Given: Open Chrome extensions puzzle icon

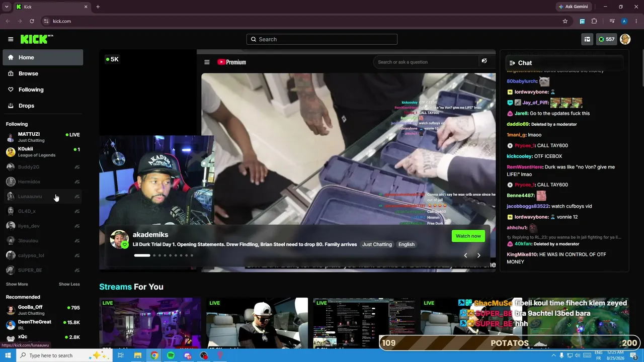Looking at the screenshot, I should pyautogui.click(x=594, y=21).
